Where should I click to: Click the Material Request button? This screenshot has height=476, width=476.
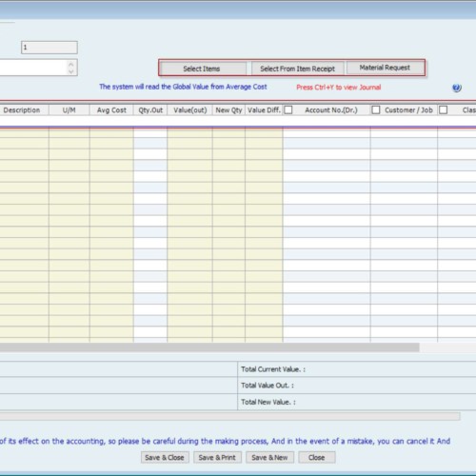click(385, 68)
